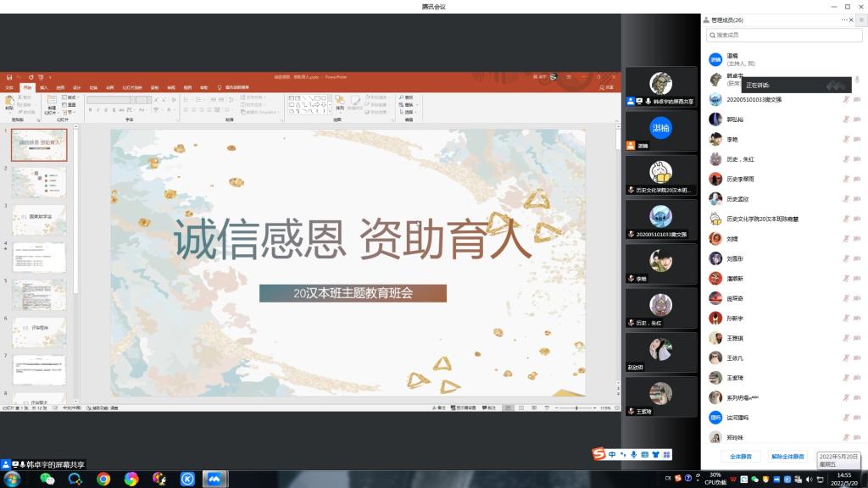Open WeChat from the taskbar
Screen dimensions: 868x488
tap(47, 479)
